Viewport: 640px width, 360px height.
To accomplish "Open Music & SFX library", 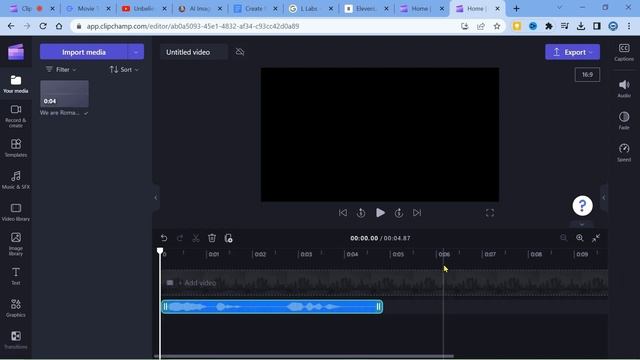I will (16, 180).
